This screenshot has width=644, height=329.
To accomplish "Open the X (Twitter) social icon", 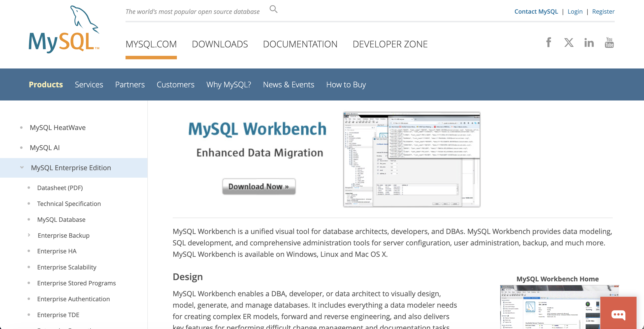I will 569,42.
